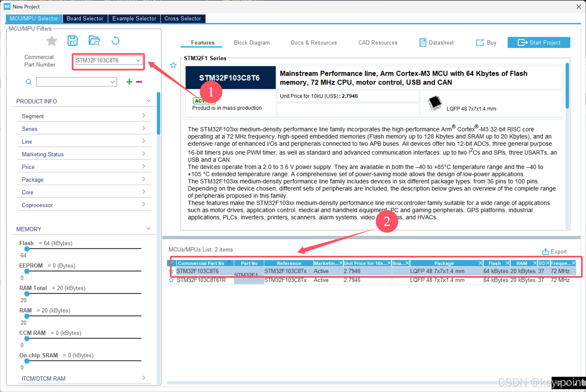This screenshot has height=392, width=586.
Task: Click the green plus add-filter icon
Action: (129, 82)
